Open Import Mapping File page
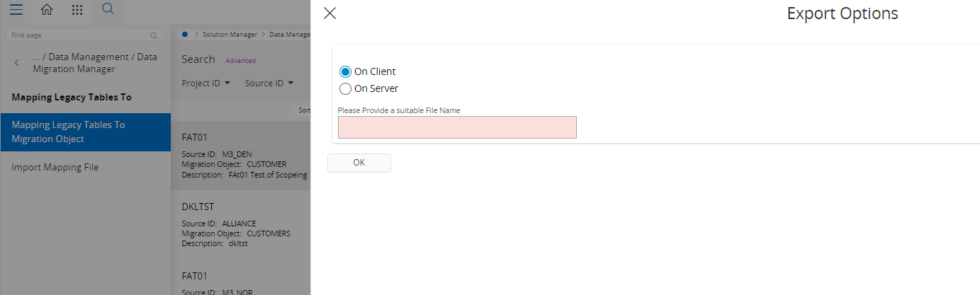980x295 pixels. click(55, 168)
